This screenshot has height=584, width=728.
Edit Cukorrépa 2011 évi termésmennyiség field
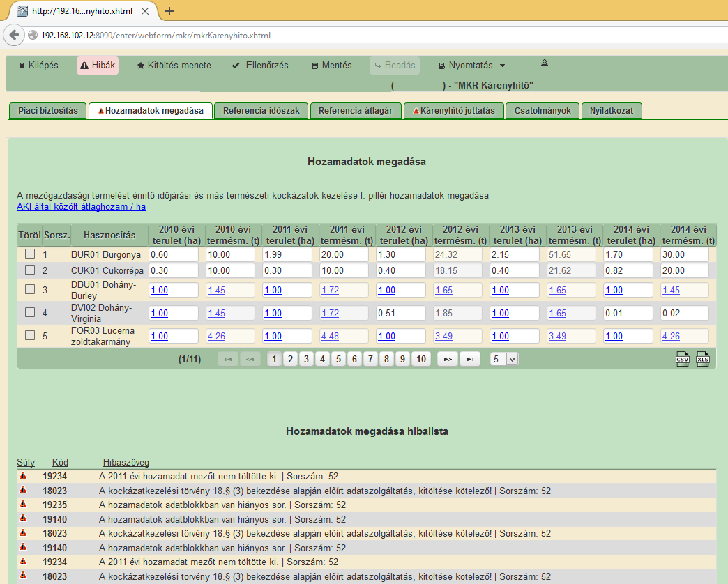coord(344,270)
